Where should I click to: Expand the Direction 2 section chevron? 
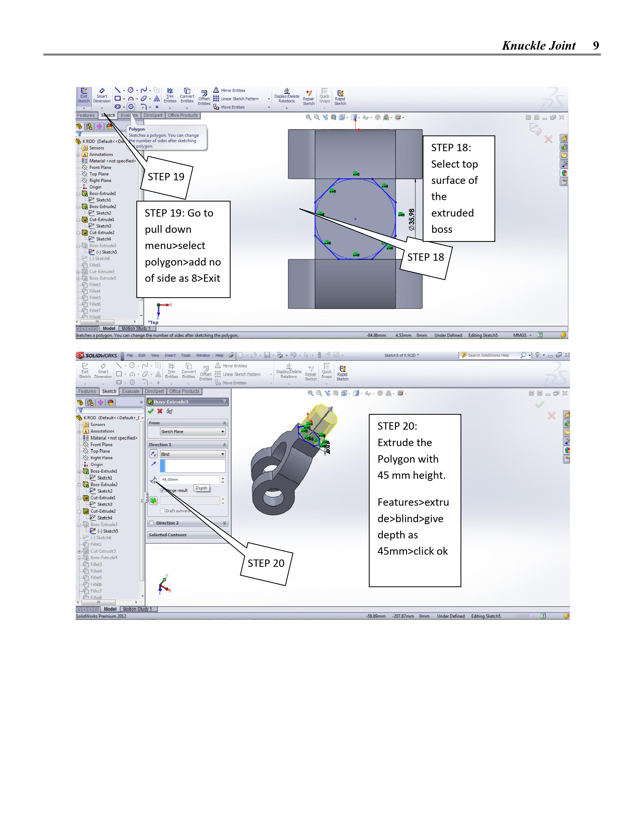(x=224, y=523)
